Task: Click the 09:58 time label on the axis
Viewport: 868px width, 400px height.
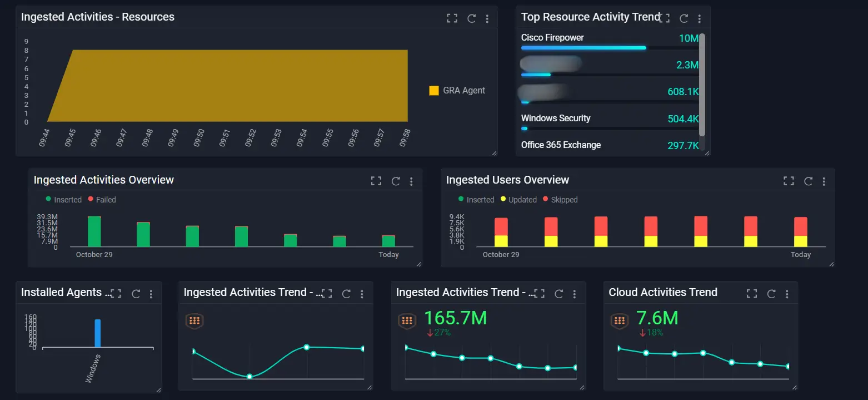Action: coord(405,137)
